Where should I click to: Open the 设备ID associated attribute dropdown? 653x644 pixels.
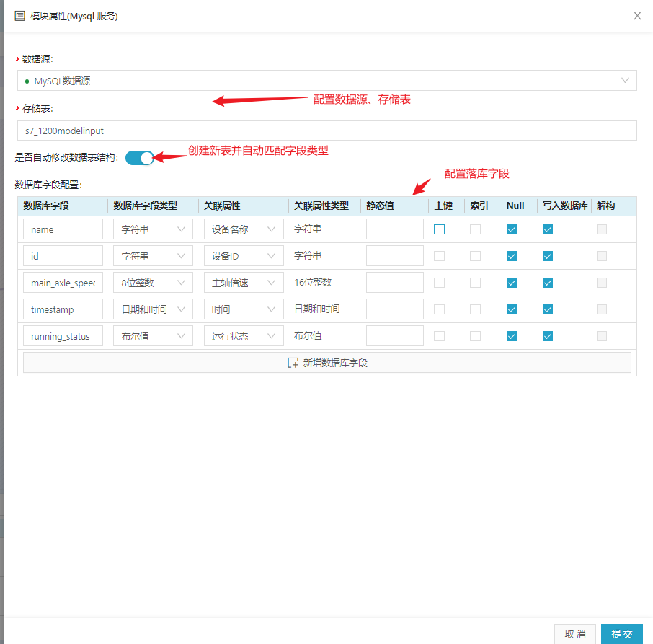tap(244, 256)
